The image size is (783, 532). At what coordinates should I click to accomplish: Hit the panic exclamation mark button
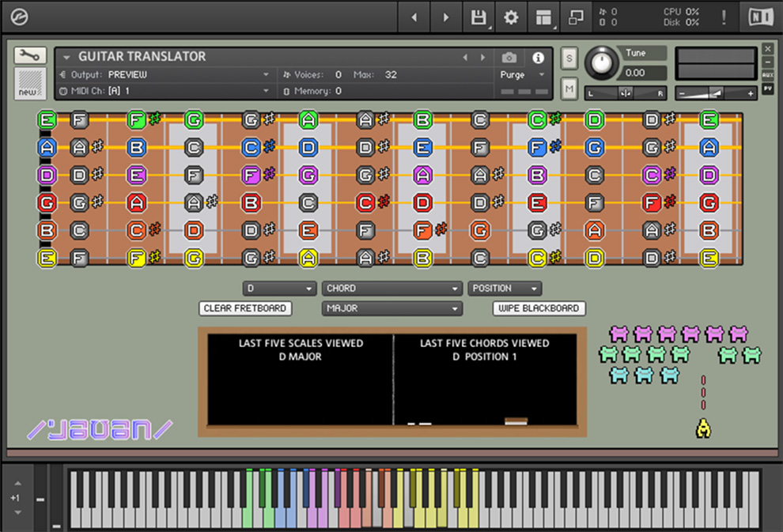pos(724,17)
